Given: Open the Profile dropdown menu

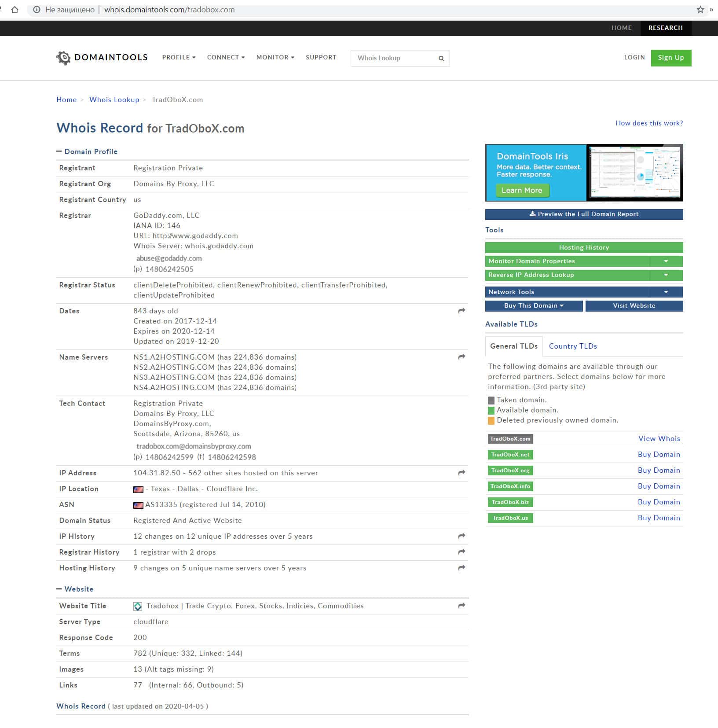Looking at the screenshot, I should point(179,57).
